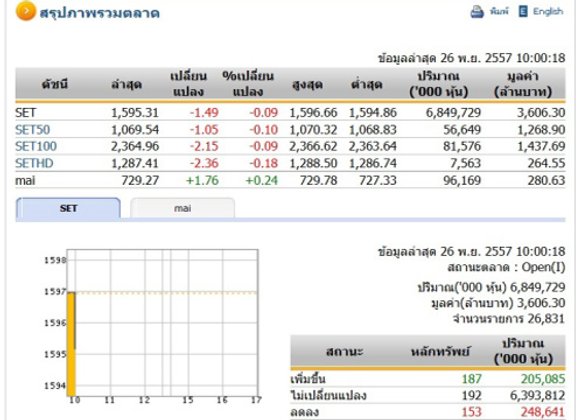Click unchanged securities count 192
Image resolution: width=583 pixels, height=420 pixels.
471,395
